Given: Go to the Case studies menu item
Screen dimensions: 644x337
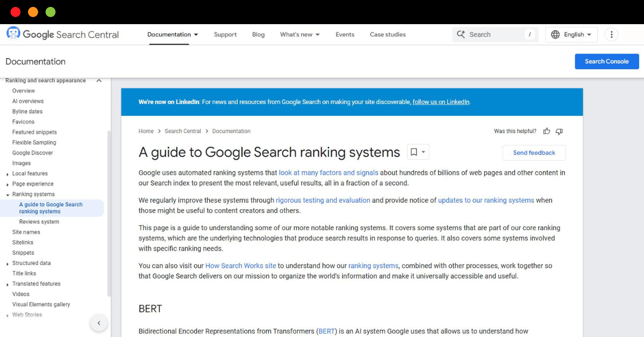Looking at the screenshot, I should pyautogui.click(x=387, y=34).
